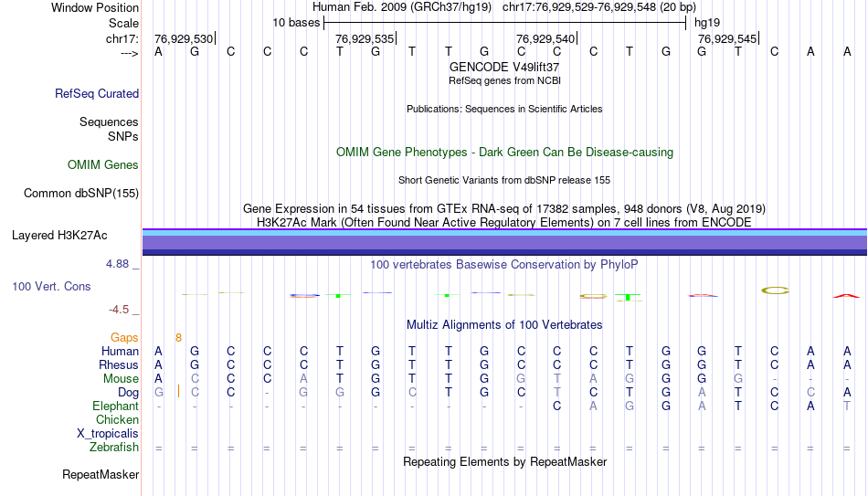Select the Elephant alignment row label

coord(115,406)
